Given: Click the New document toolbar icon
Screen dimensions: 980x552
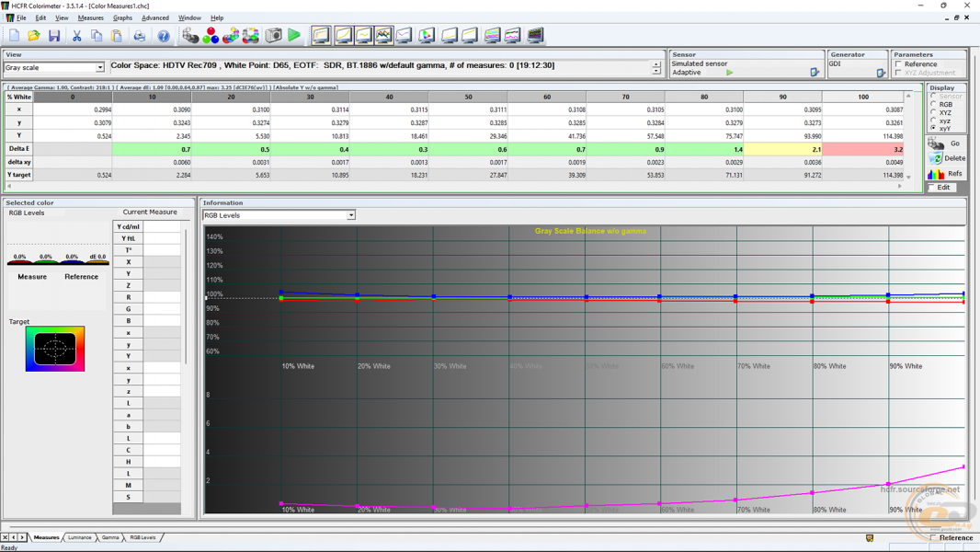Looking at the screenshot, I should (14, 36).
